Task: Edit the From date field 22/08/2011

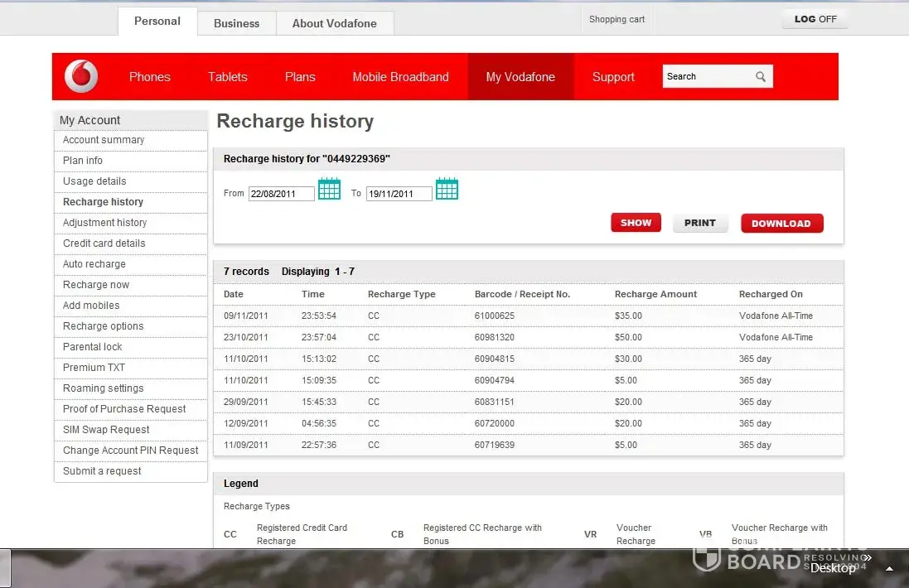Action: [x=281, y=194]
